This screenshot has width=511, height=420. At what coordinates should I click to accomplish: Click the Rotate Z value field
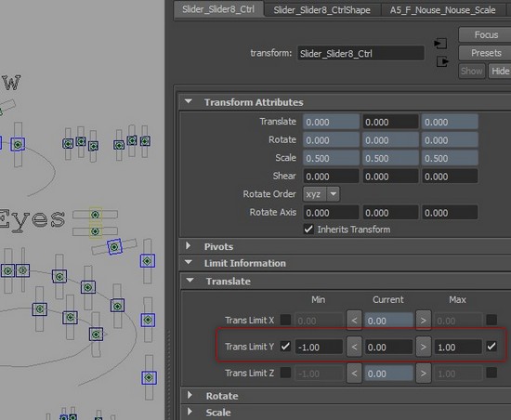[x=450, y=140]
